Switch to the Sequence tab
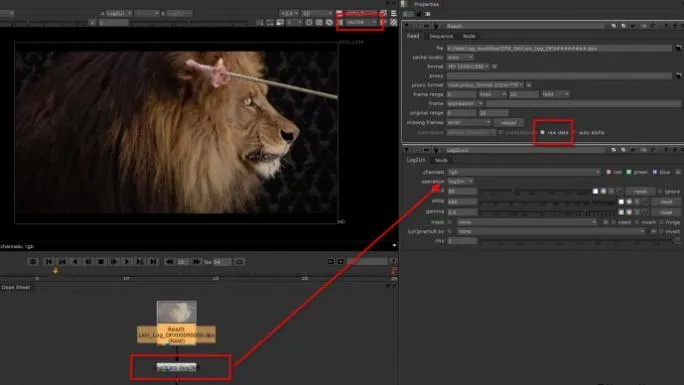Image resolution: width=684 pixels, height=385 pixels. (x=441, y=36)
